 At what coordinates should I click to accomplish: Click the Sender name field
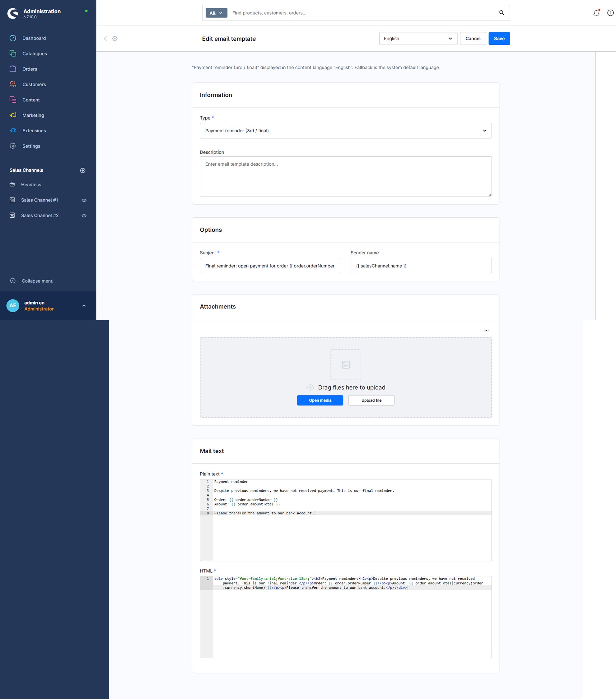(421, 265)
